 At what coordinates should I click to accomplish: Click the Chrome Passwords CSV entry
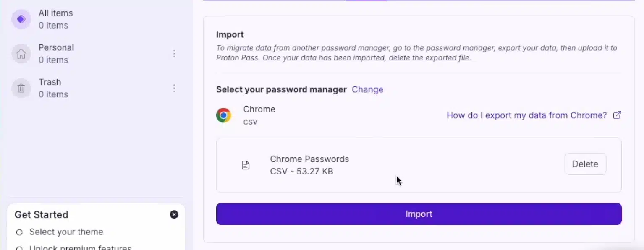click(x=309, y=165)
